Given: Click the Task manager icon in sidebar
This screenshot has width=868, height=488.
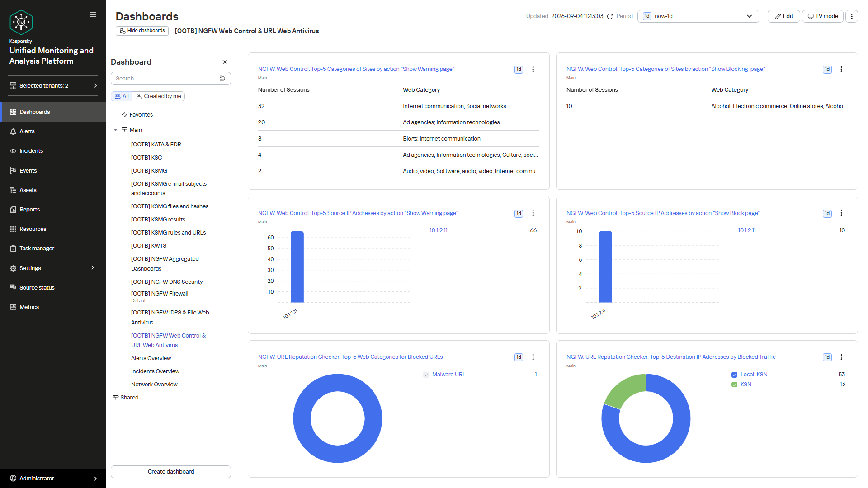Looking at the screenshot, I should coord(13,249).
